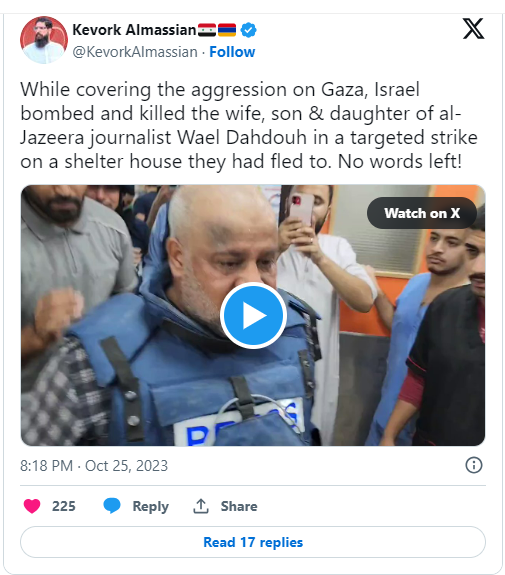Image resolution: width=505 pixels, height=575 pixels.
Task: Read 17 replies
Action: tap(253, 542)
